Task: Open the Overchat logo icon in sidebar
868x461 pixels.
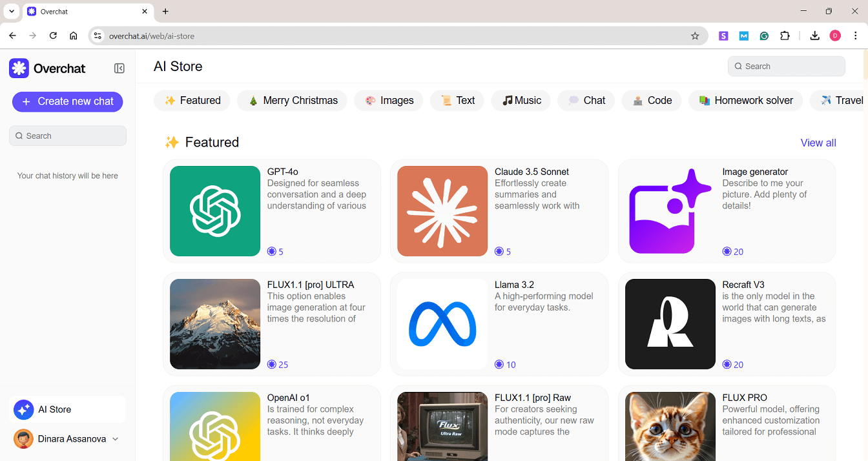Action: pyautogui.click(x=19, y=68)
